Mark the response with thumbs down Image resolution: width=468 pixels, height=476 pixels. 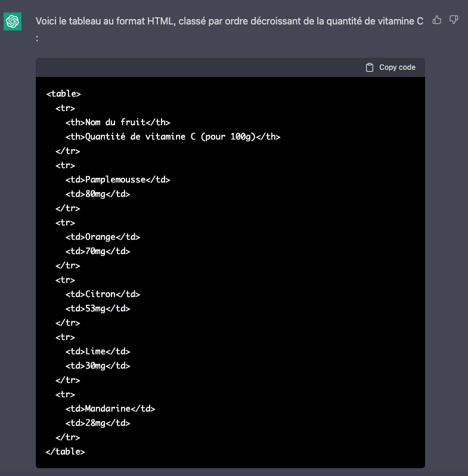coord(454,20)
